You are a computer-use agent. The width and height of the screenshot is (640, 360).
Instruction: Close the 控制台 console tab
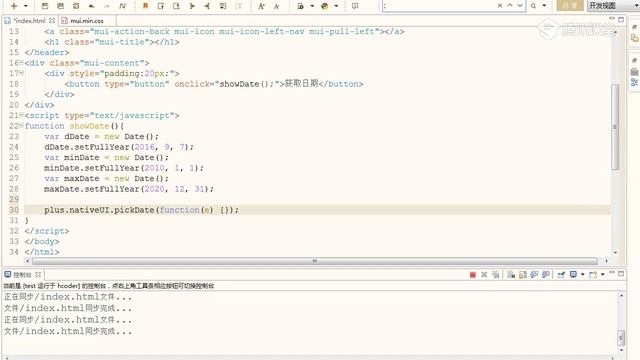pos(38,274)
